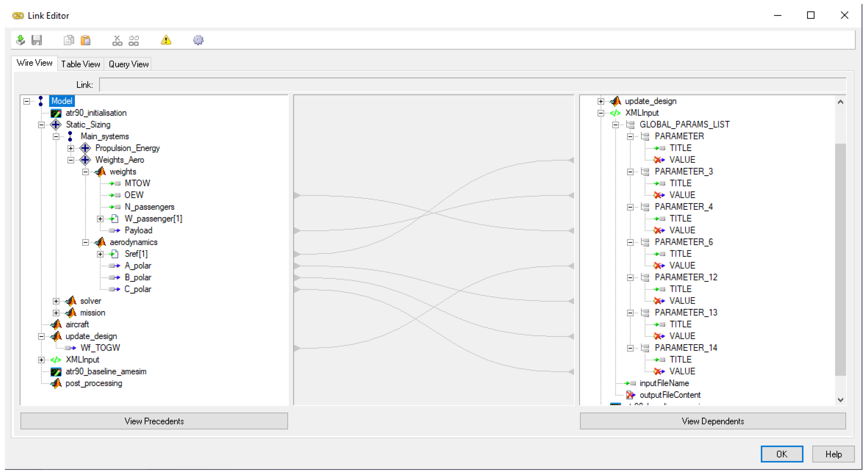Open the Query View tab
Viewport: 868px width, 476px height.
(128, 64)
